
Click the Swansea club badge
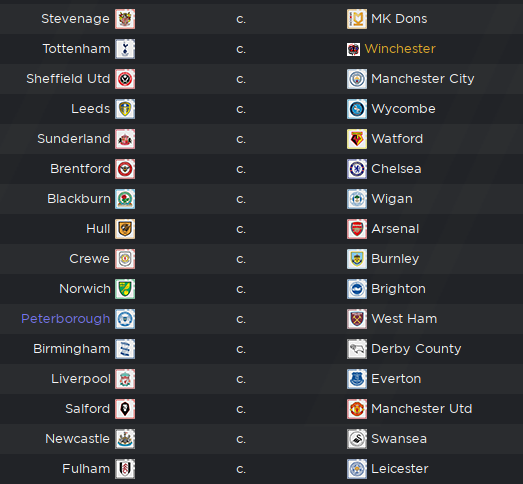click(x=357, y=439)
